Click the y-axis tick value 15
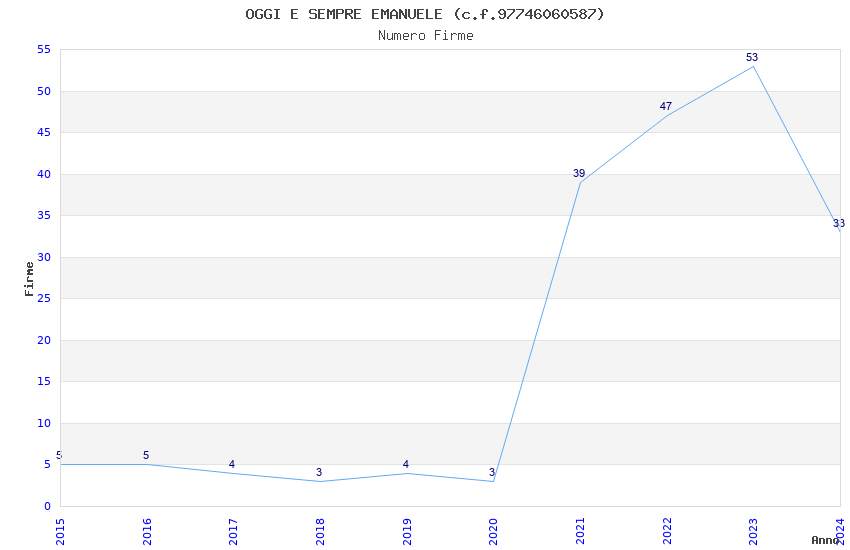Screen dimensions: 850x550 click(x=44, y=381)
